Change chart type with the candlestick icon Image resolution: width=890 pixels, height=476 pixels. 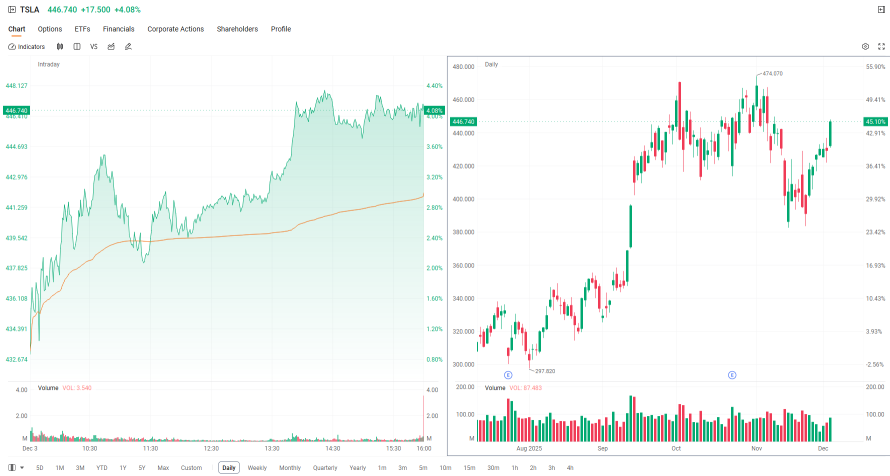60,47
